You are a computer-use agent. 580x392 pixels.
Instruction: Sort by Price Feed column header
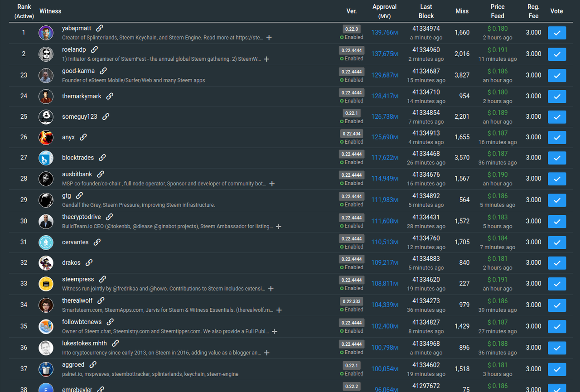click(x=498, y=11)
